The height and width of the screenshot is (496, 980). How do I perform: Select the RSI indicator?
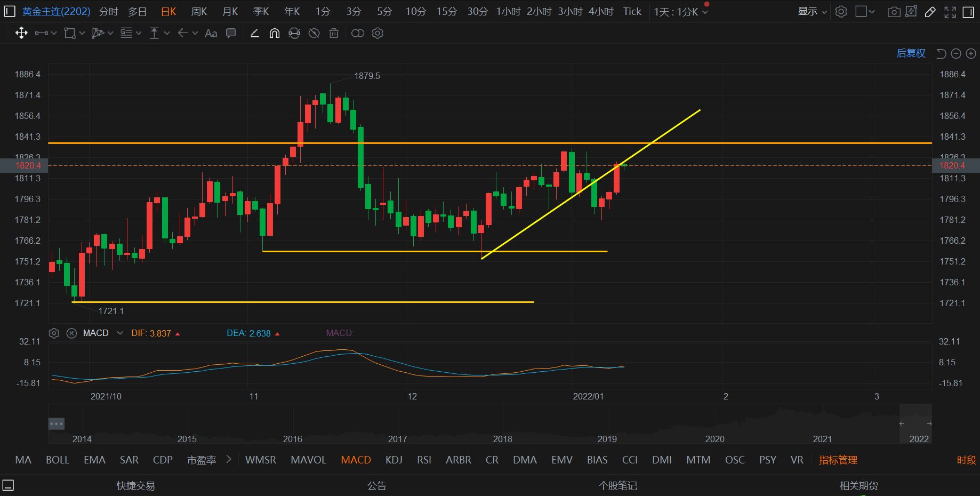pyautogui.click(x=424, y=460)
